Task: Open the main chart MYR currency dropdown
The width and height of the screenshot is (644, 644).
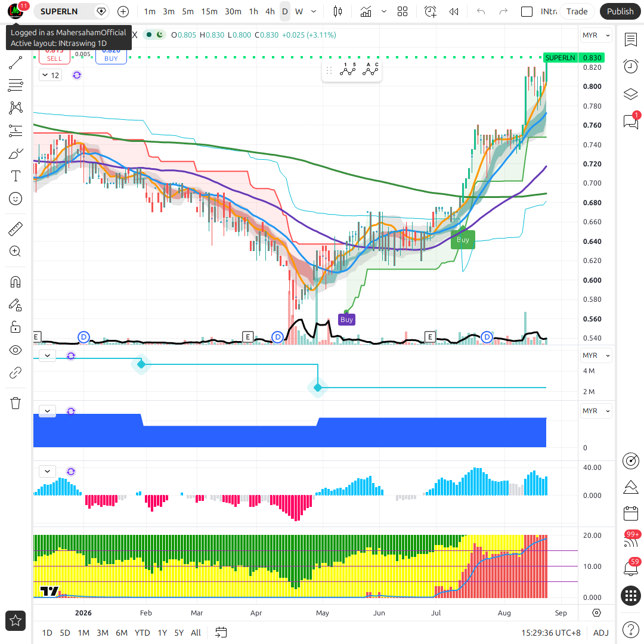Action: tap(596, 35)
